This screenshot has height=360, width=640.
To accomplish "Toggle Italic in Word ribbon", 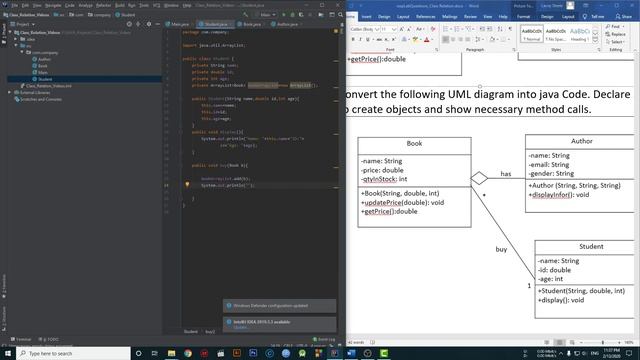I will [360, 40].
